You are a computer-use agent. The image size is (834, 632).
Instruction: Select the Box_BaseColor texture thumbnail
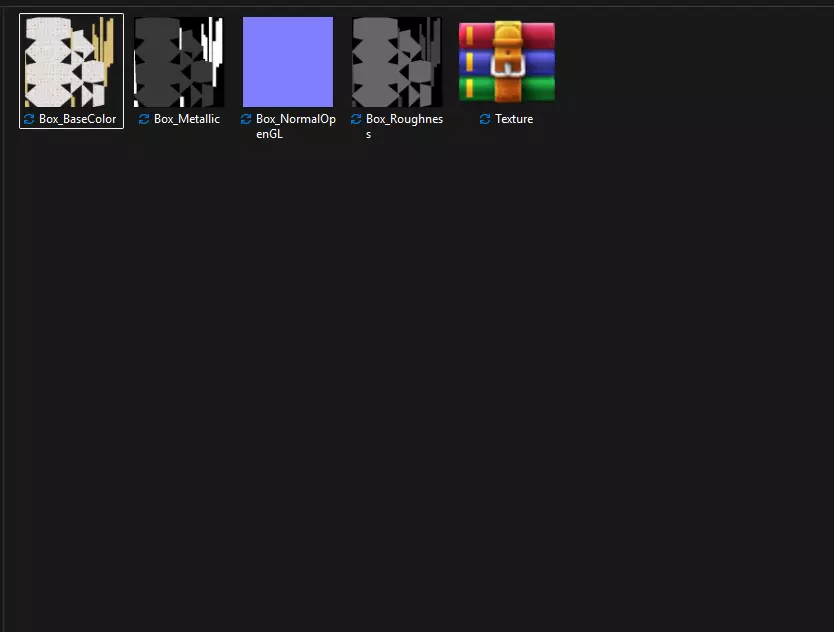pyautogui.click(x=71, y=62)
